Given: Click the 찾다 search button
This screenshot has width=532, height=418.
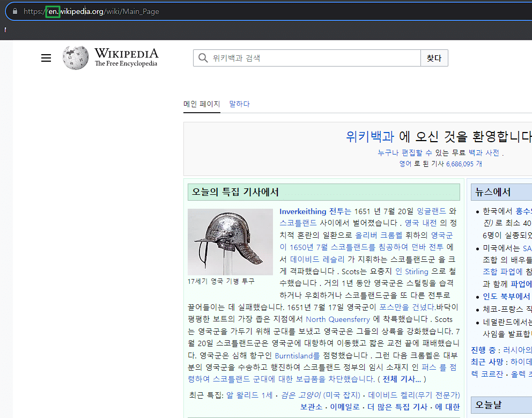Looking at the screenshot, I should click(x=434, y=58).
